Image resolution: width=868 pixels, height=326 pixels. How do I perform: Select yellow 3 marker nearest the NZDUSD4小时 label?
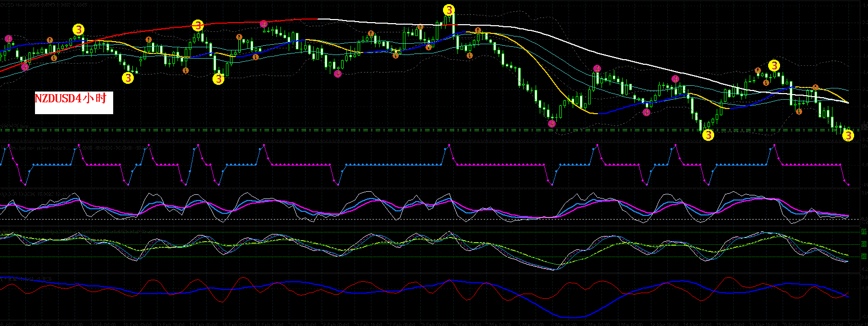128,78
